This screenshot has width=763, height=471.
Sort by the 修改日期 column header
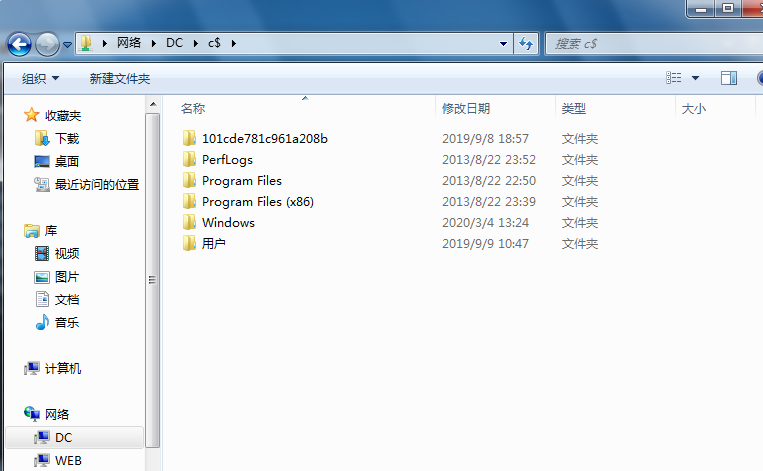click(466, 109)
